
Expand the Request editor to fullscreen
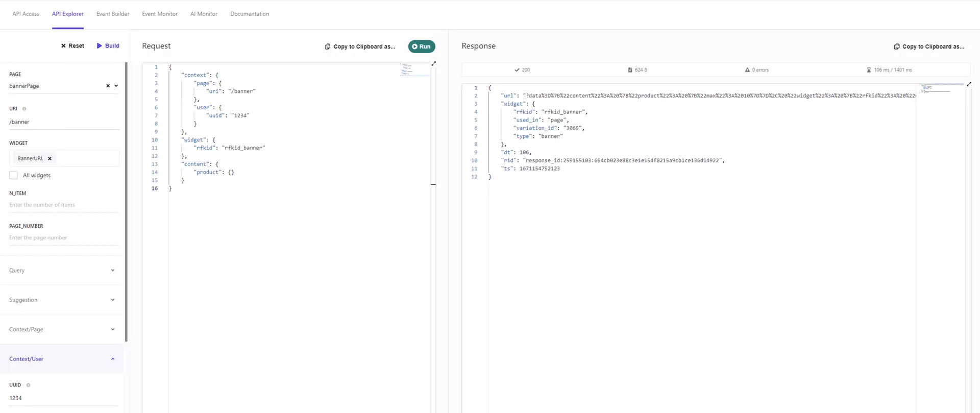434,64
